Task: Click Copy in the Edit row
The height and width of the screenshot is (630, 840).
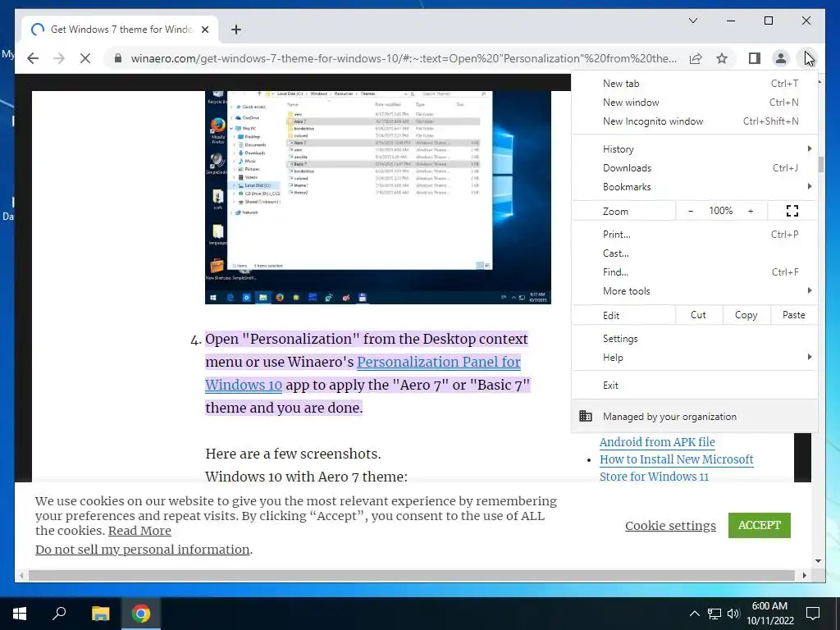Action: pos(746,315)
